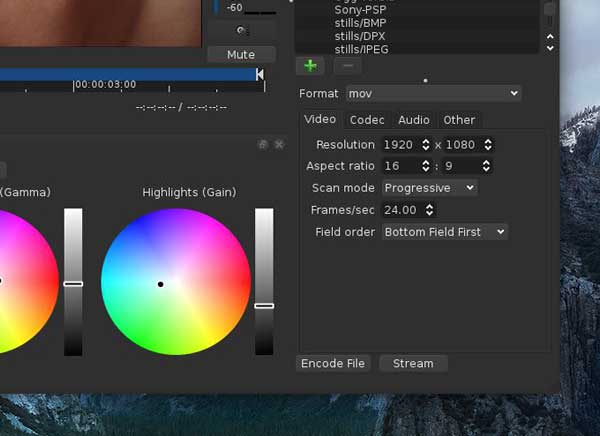The width and height of the screenshot is (600, 436).
Task: Select the Sony-PSP preset
Action: pyautogui.click(x=360, y=10)
